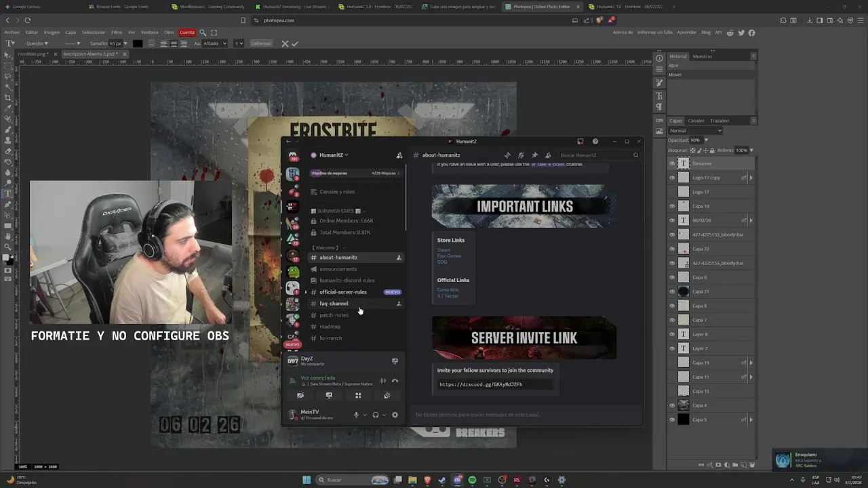
Task: Hide the Streamer layer
Action: tap(672, 163)
